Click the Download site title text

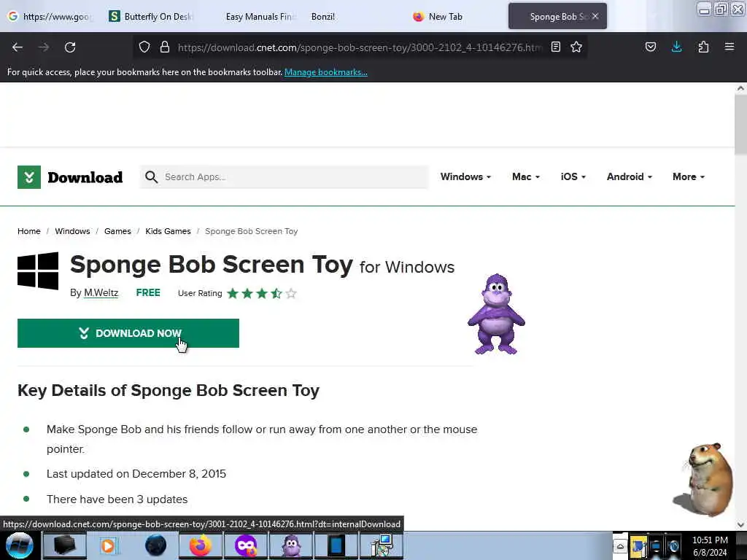coord(85,177)
